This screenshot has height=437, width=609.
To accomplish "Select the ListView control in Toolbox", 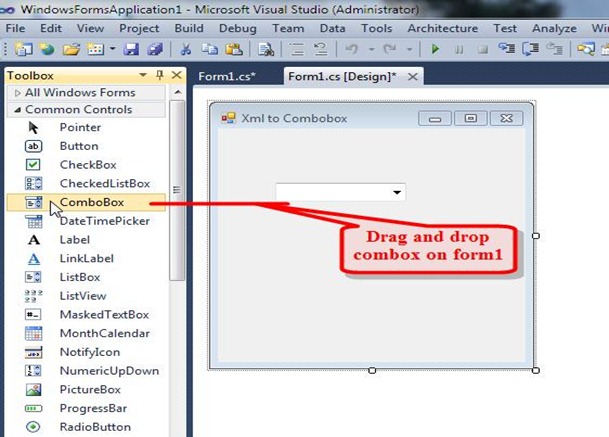I will click(x=86, y=296).
